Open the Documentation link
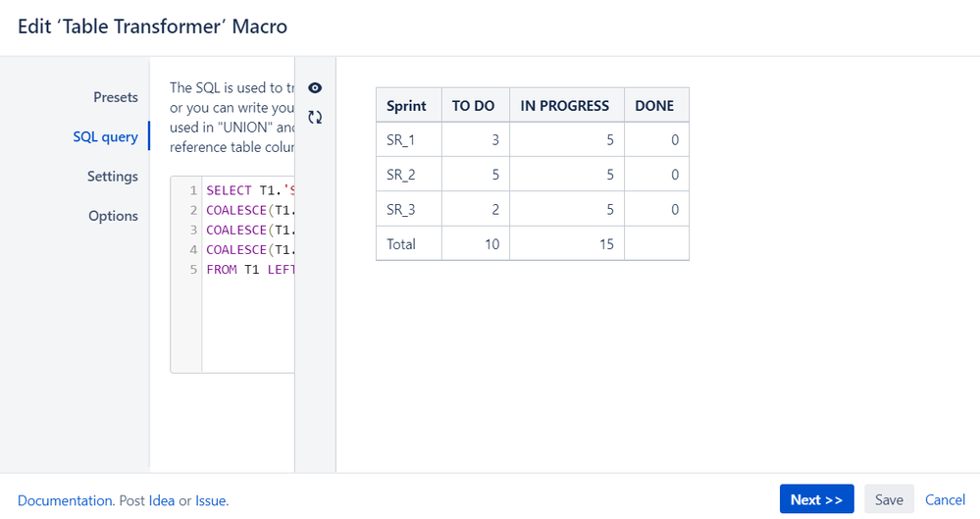 click(66, 500)
